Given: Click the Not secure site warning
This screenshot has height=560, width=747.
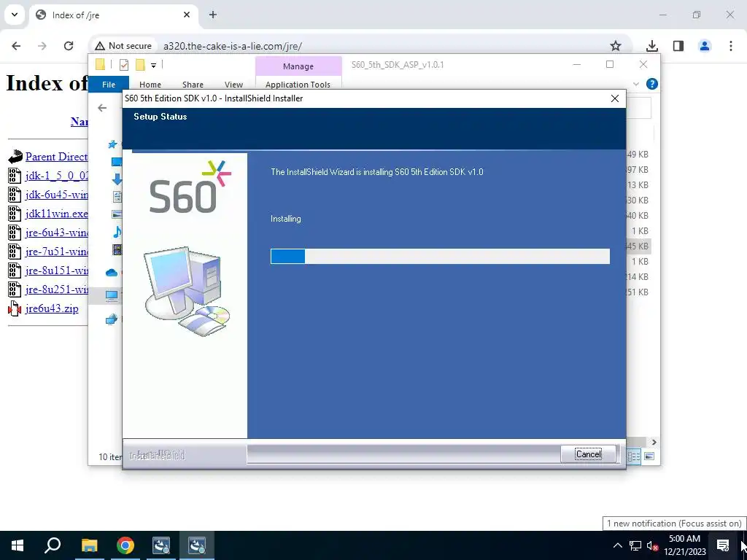Looking at the screenshot, I should click(x=123, y=46).
